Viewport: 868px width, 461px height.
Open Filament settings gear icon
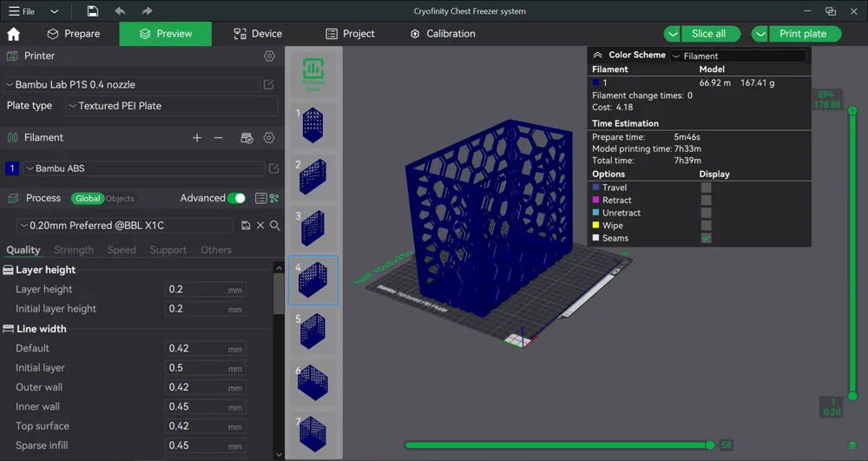click(x=269, y=138)
